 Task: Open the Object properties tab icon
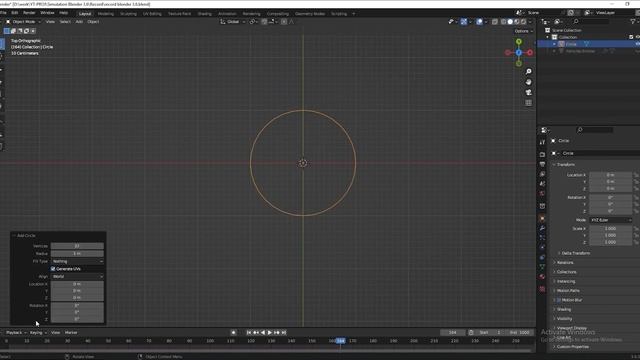click(x=542, y=218)
